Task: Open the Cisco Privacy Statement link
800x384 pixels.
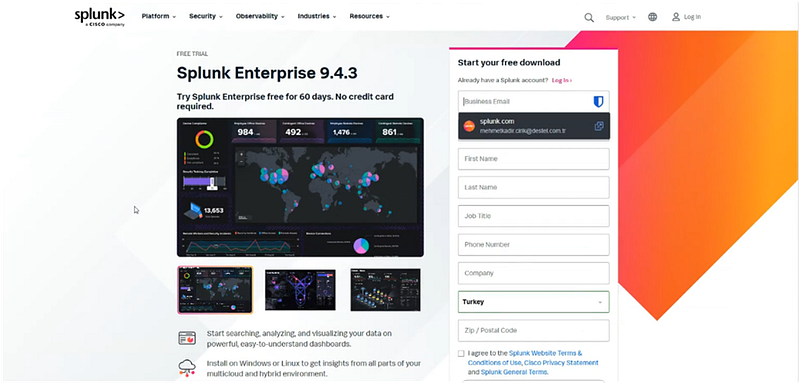Action: [561, 363]
